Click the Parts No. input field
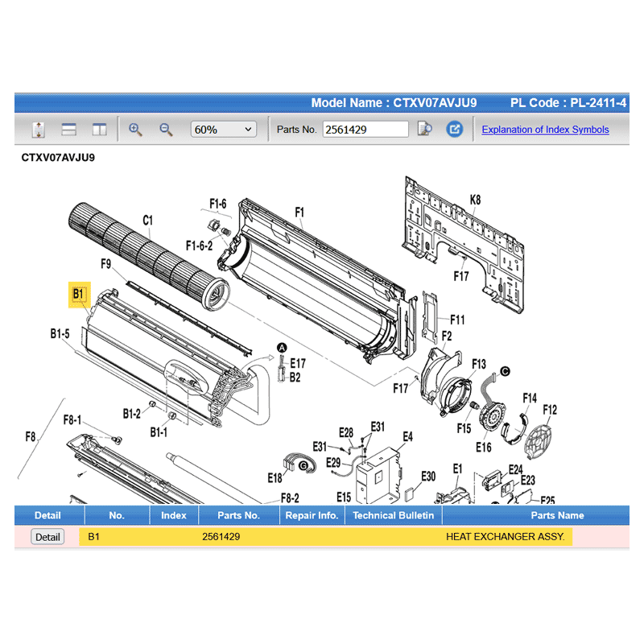This screenshot has width=644, height=644. [365, 130]
